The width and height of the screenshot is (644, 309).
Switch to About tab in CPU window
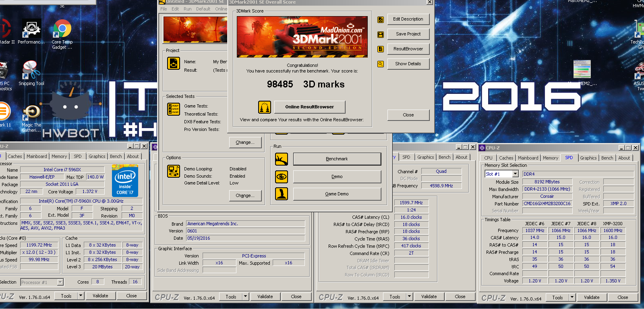[x=133, y=156]
